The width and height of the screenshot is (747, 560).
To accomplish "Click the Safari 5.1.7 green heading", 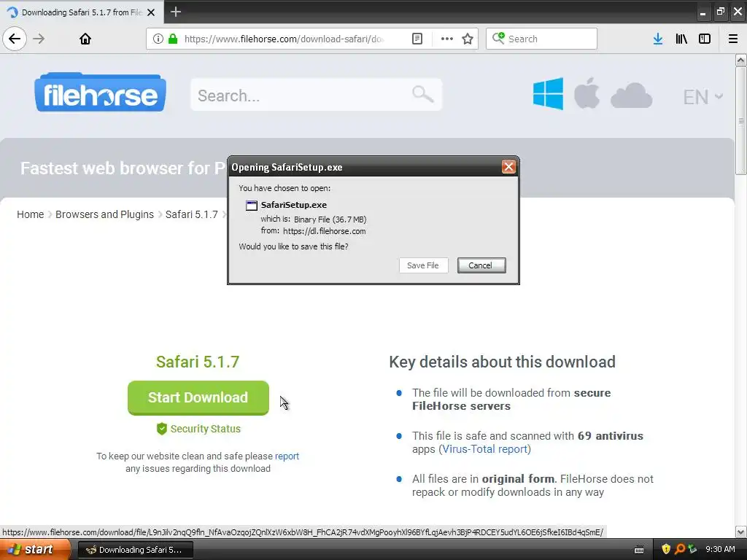I will 198,362.
